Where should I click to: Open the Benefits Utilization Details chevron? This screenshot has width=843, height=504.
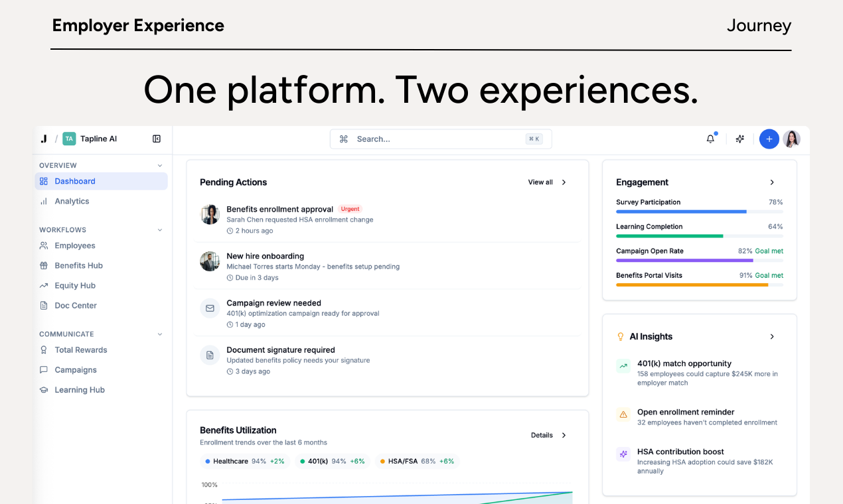point(564,435)
